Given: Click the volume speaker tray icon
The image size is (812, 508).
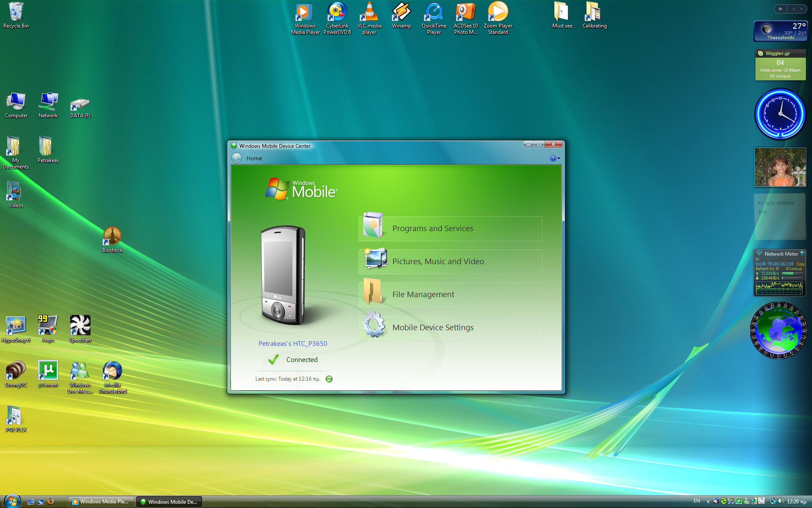Looking at the screenshot, I should pos(781,501).
